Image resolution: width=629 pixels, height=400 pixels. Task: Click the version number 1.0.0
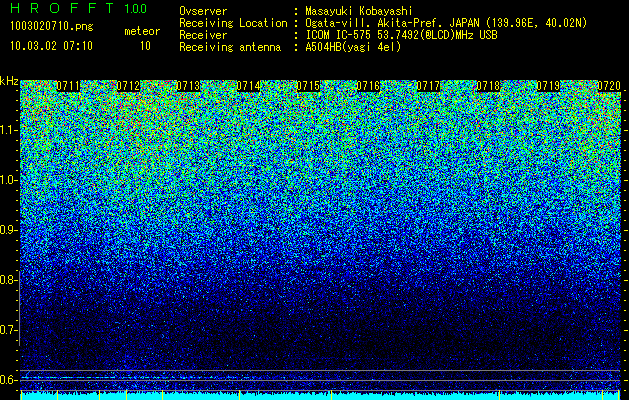pyautogui.click(x=135, y=8)
